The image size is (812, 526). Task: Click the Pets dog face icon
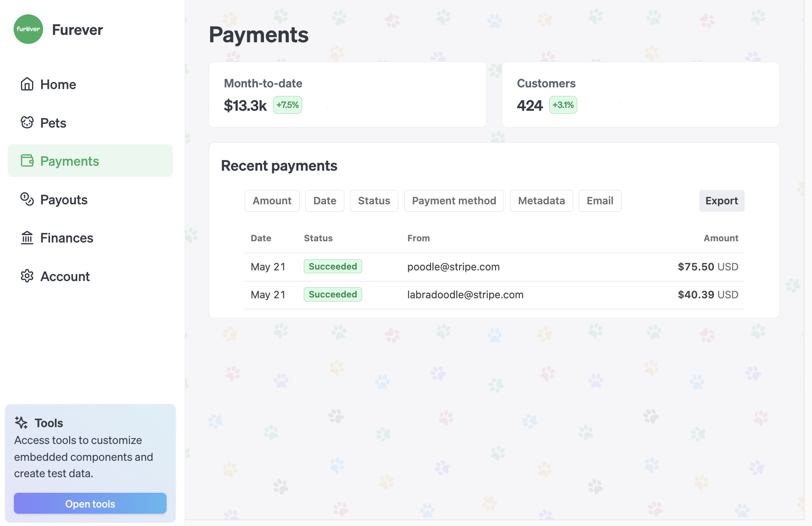click(27, 122)
